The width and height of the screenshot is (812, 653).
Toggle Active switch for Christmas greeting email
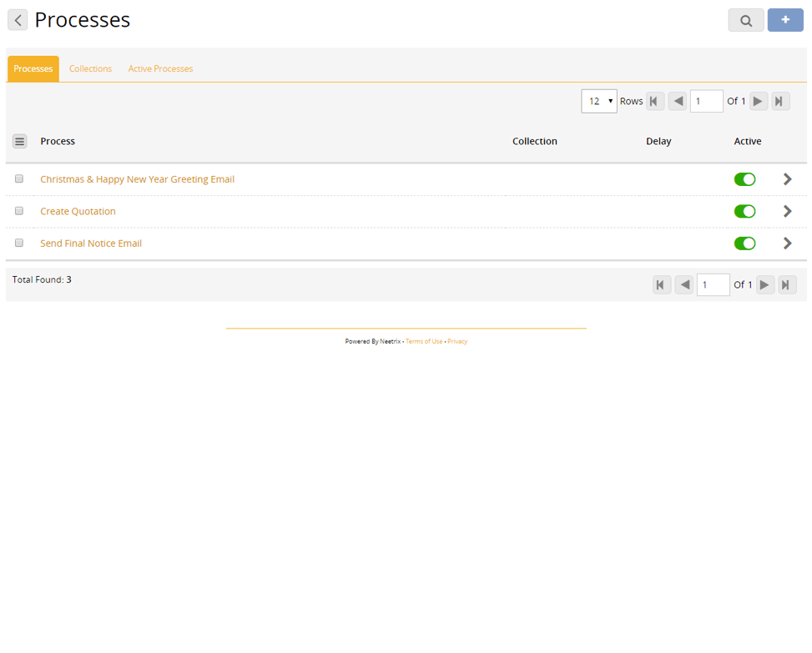pyautogui.click(x=744, y=179)
